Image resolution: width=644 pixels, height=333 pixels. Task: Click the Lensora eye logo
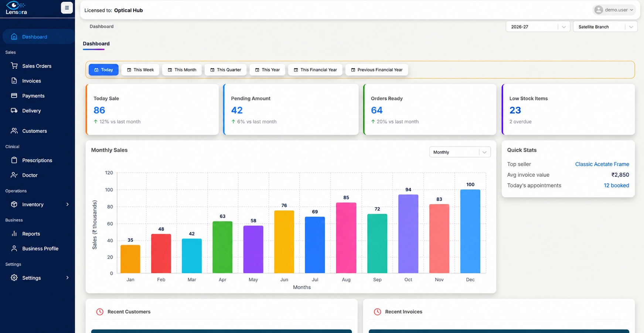click(x=16, y=8)
